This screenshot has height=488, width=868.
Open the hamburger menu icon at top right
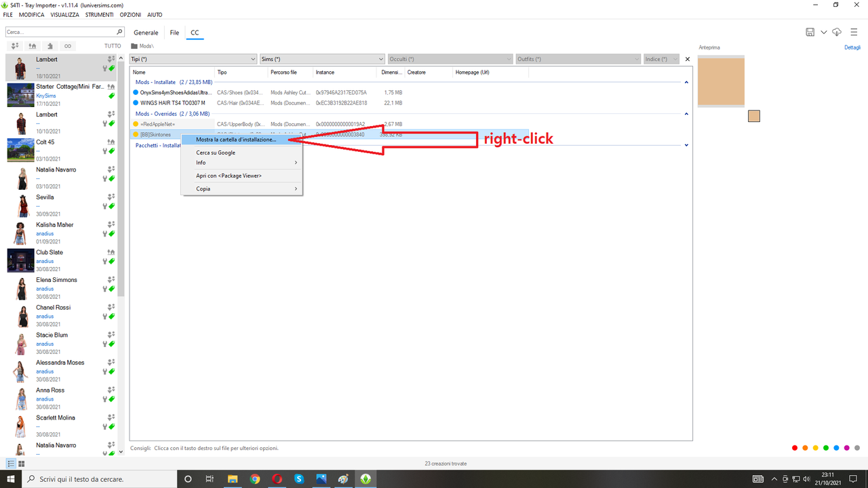(x=854, y=32)
